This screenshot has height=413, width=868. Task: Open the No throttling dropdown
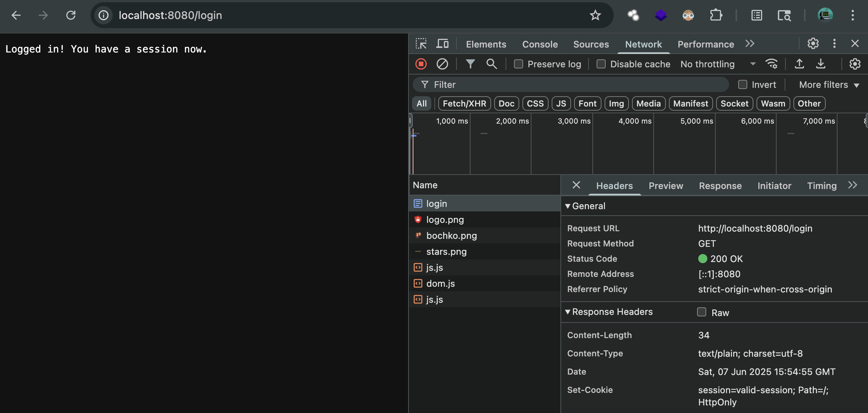point(718,64)
